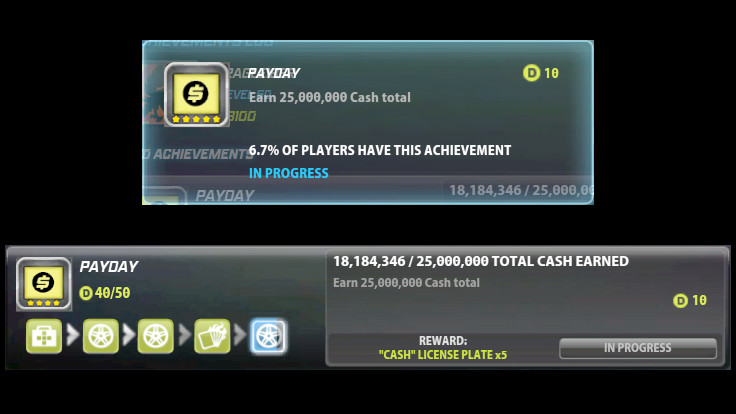Image resolution: width=736 pixels, height=414 pixels.
Task: Click the 6.7% of players achievement statistic
Action: (380, 150)
